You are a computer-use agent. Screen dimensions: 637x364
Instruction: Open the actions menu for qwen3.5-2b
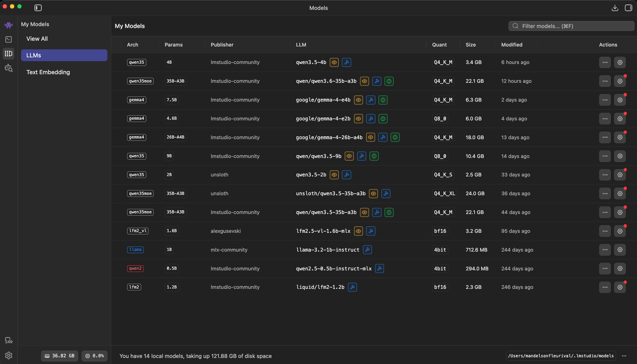point(605,175)
